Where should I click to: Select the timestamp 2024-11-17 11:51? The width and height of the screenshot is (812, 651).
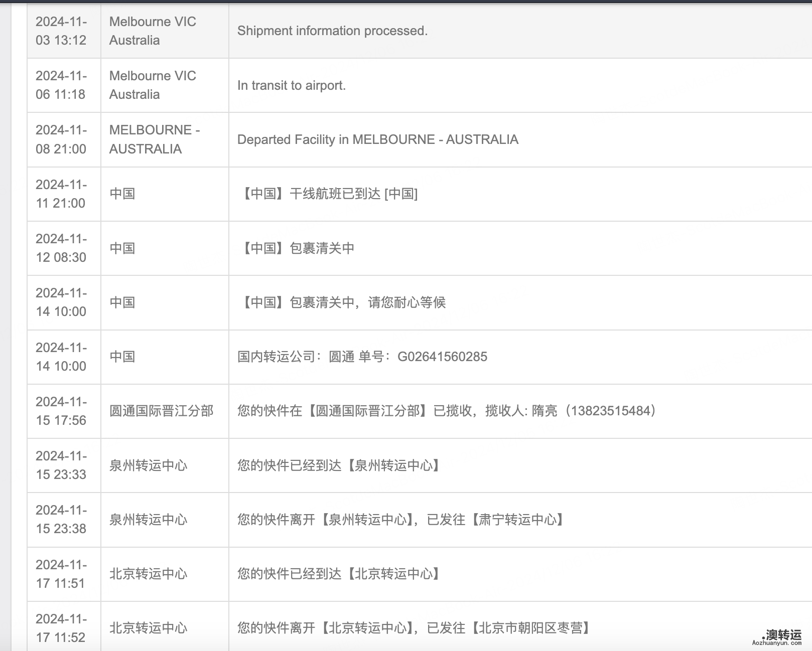pos(61,574)
